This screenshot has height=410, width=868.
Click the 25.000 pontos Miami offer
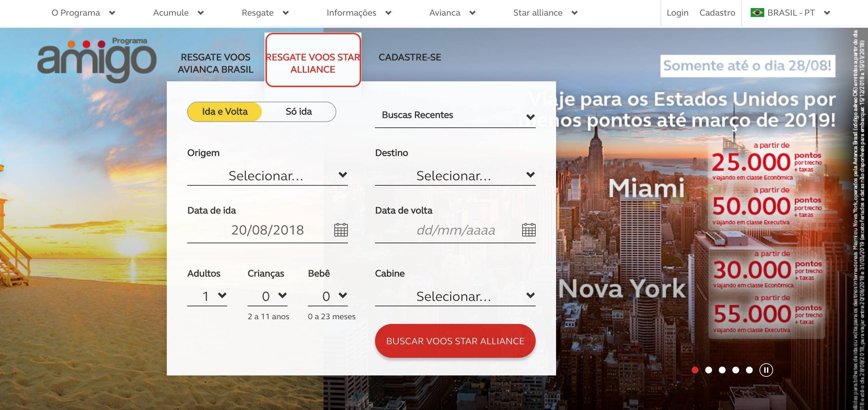(766, 161)
